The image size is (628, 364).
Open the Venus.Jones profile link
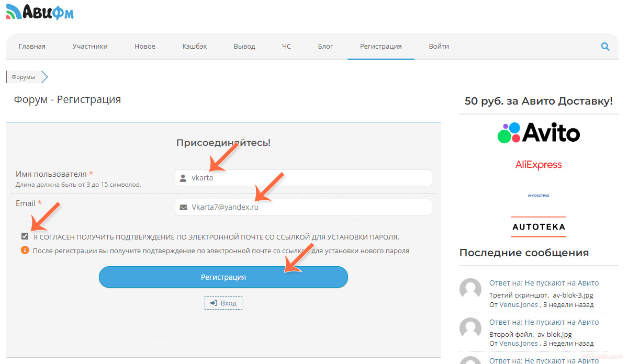pyautogui.click(x=519, y=304)
